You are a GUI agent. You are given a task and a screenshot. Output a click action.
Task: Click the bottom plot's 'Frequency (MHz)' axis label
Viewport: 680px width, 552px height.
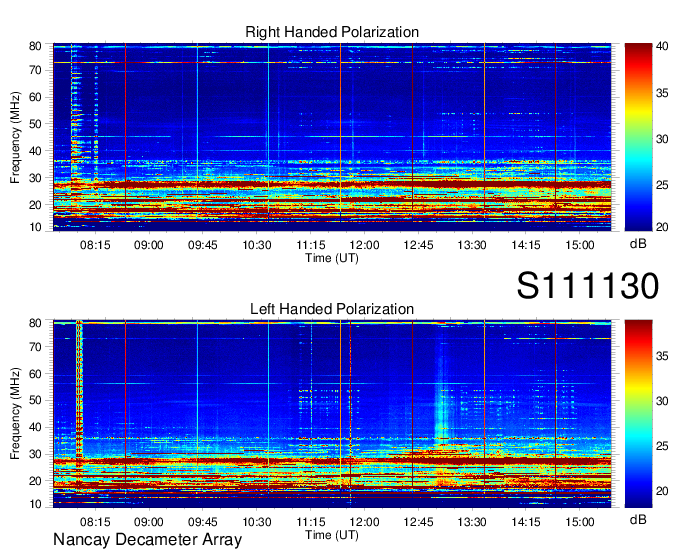point(15,414)
